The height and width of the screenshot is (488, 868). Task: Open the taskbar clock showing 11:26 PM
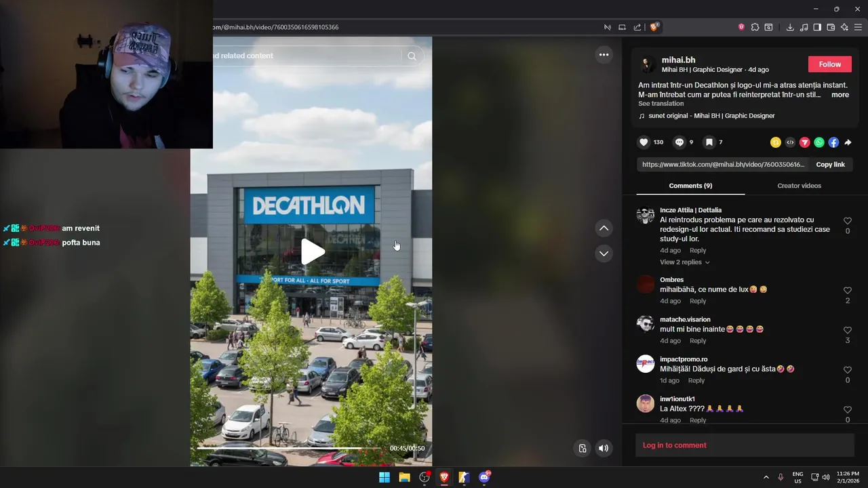pyautogui.click(x=848, y=477)
